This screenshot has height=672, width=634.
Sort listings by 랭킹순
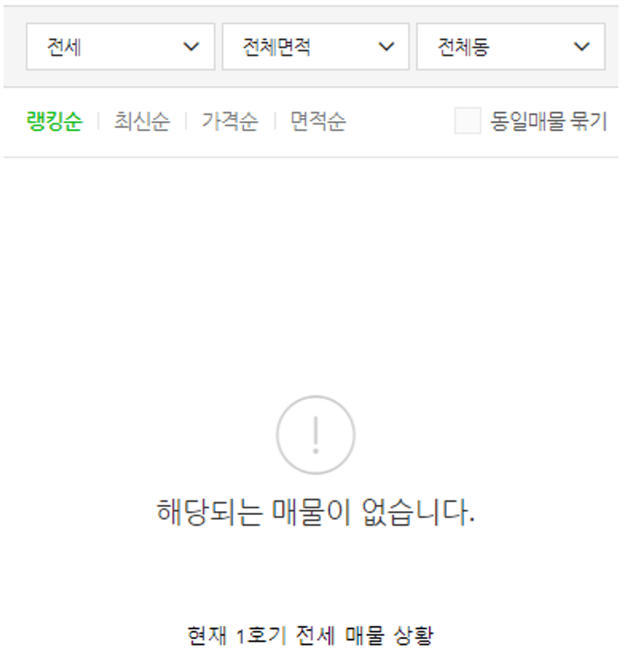point(54,121)
